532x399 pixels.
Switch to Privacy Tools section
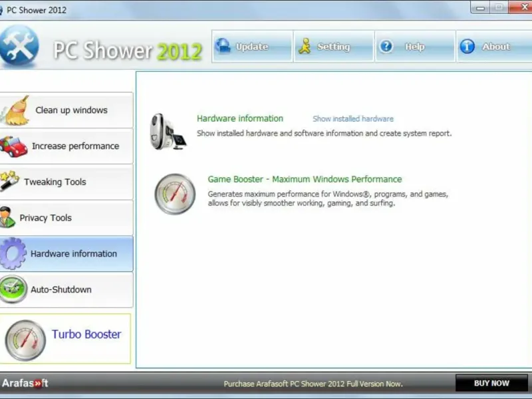[66, 218]
